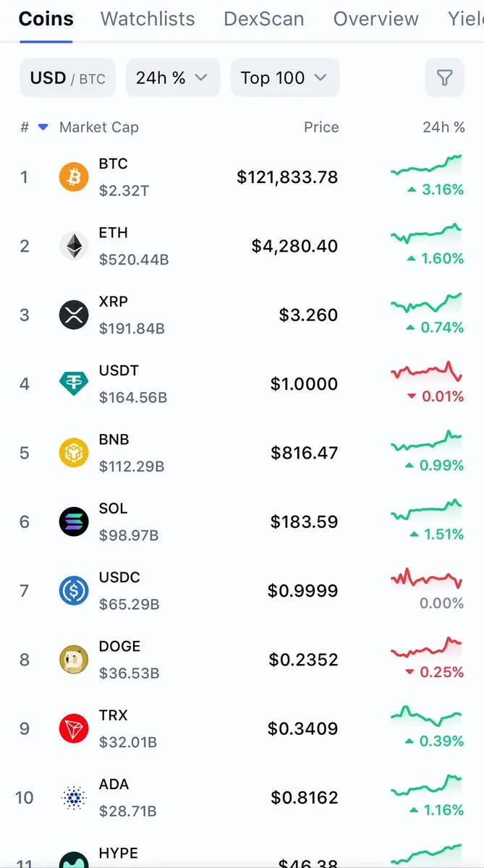Expand the 24h % timeframe dropdown
Image resolution: width=484 pixels, height=868 pixels.
173,77
